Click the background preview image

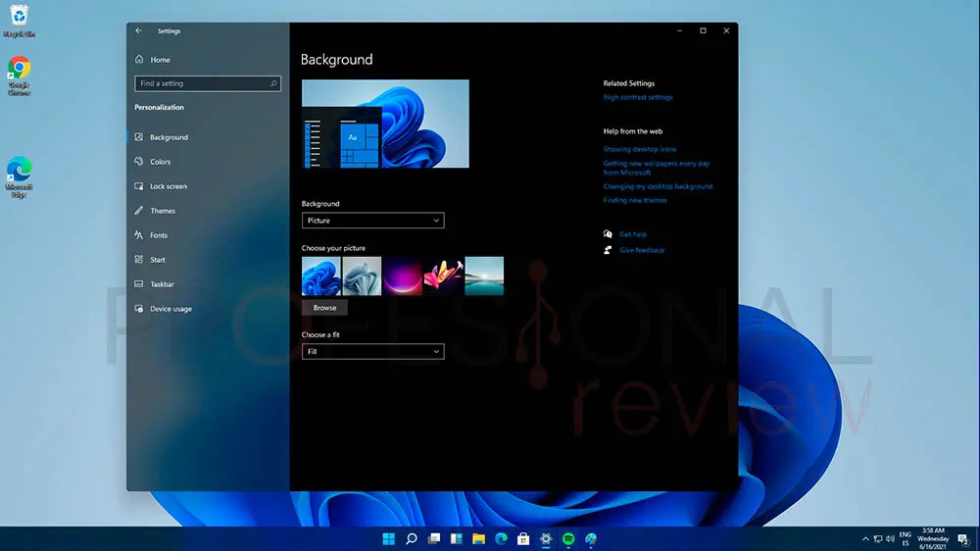click(x=385, y=124)
